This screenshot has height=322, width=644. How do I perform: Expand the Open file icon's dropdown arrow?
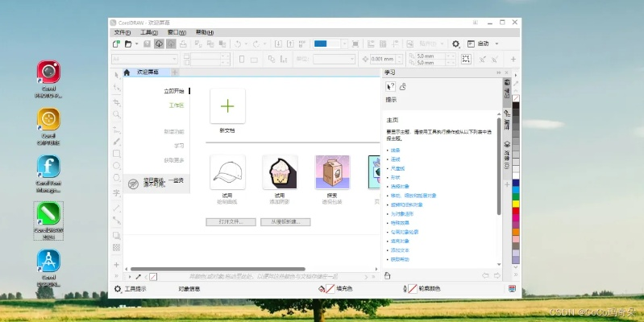point(135,43)
